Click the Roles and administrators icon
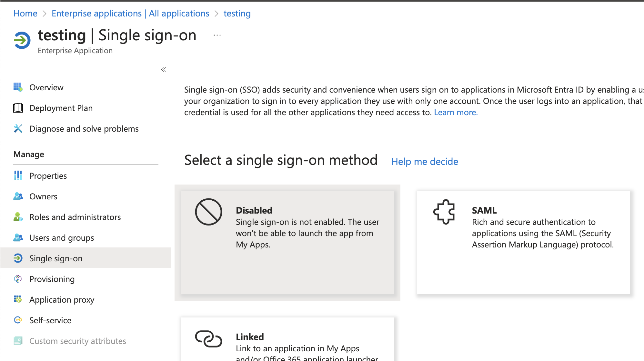The image size is (644, 361). [x=18, y=217]
